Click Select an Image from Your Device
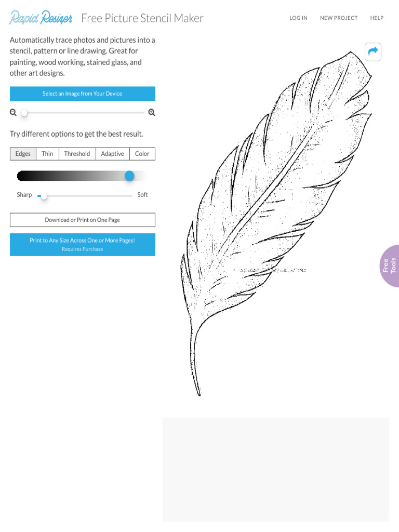This screenshot has width=399, height=532. coord(83,94)
